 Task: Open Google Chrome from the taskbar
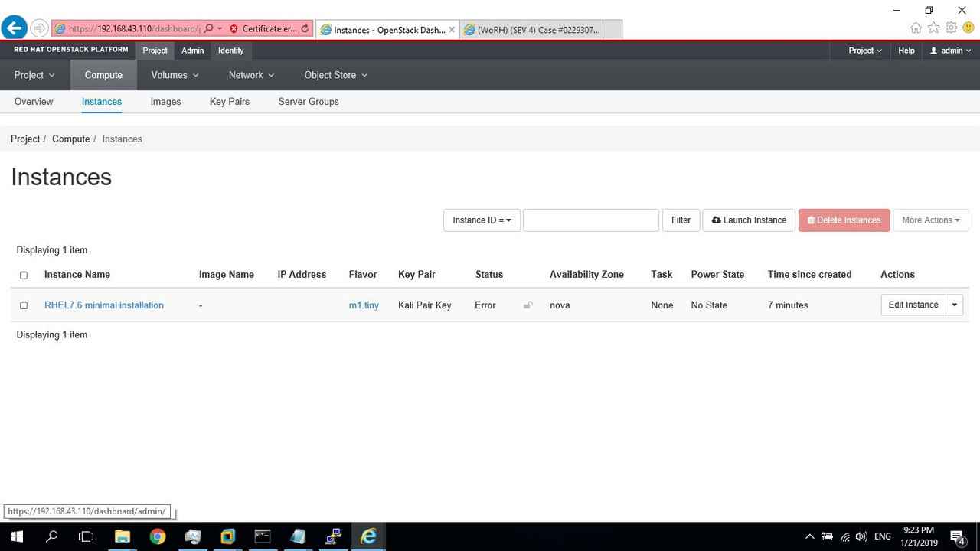(x=158, y=536)
